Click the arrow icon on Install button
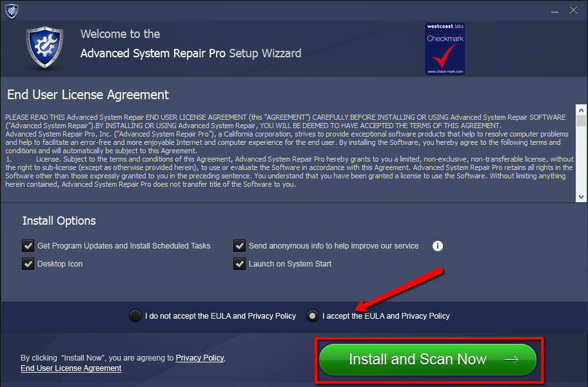Screen dimensions: 588x387 511,360
